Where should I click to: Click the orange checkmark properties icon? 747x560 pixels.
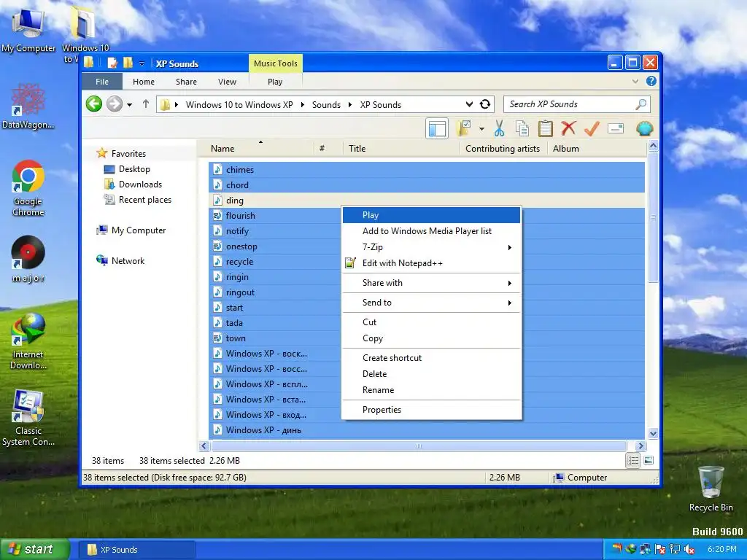click(592, 128)
